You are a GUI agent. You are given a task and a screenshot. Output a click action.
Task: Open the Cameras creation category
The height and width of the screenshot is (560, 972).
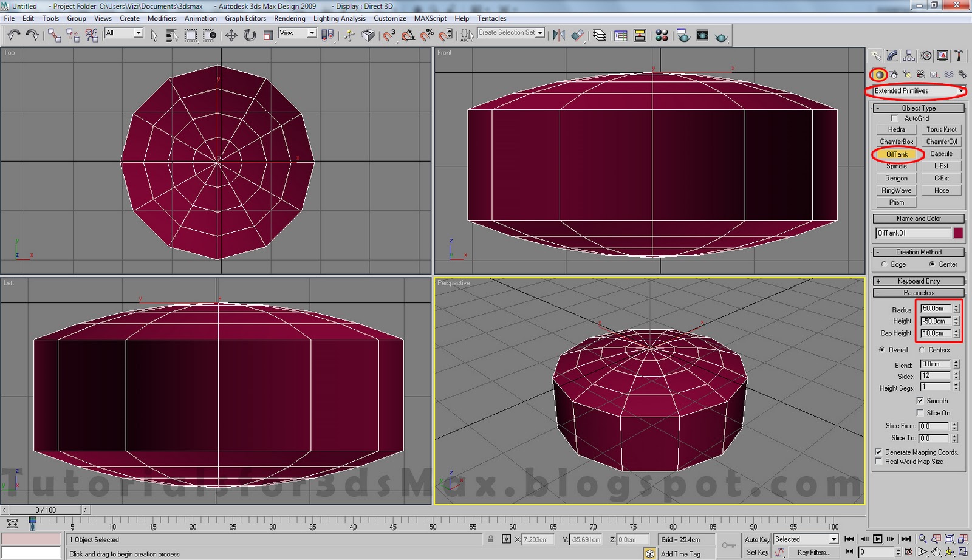tap(922, 75)
